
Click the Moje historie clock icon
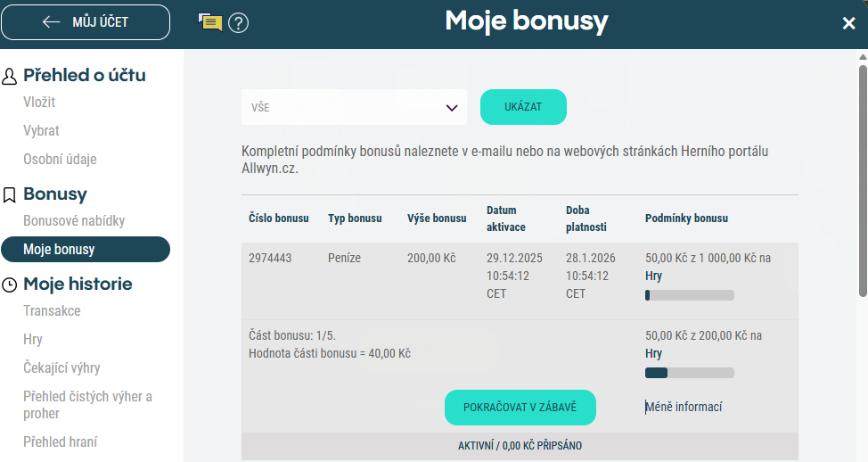tap(10, 285)
